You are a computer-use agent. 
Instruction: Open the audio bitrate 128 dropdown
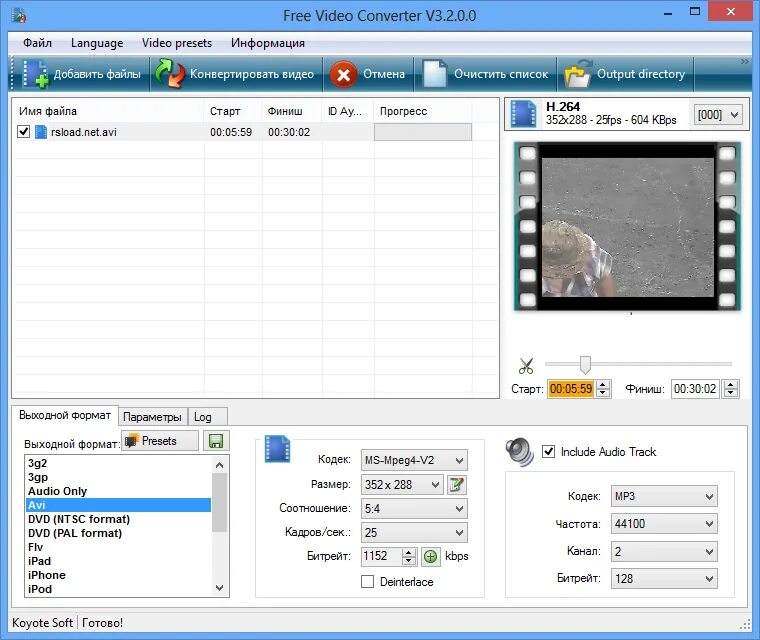tap(664, 578)
